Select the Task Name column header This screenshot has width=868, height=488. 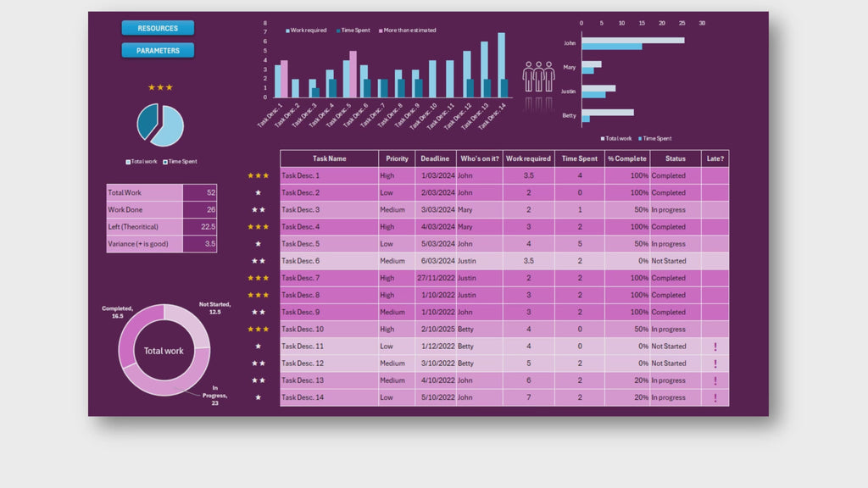pyautogui.click(x=329, y=158)
